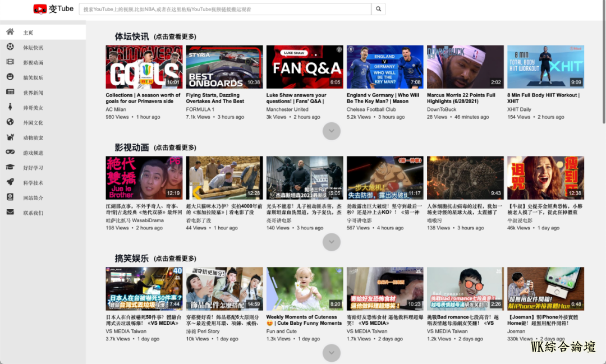Click the person icon beside 帅哥美女
This screenshot has height=364, width=606.
click(10, 107)
